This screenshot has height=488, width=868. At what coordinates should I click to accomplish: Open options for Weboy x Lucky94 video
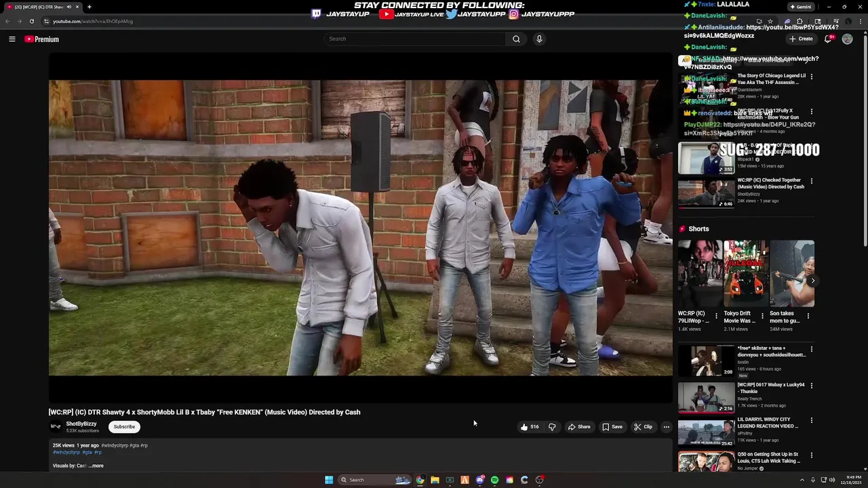[x=811, y=386]
